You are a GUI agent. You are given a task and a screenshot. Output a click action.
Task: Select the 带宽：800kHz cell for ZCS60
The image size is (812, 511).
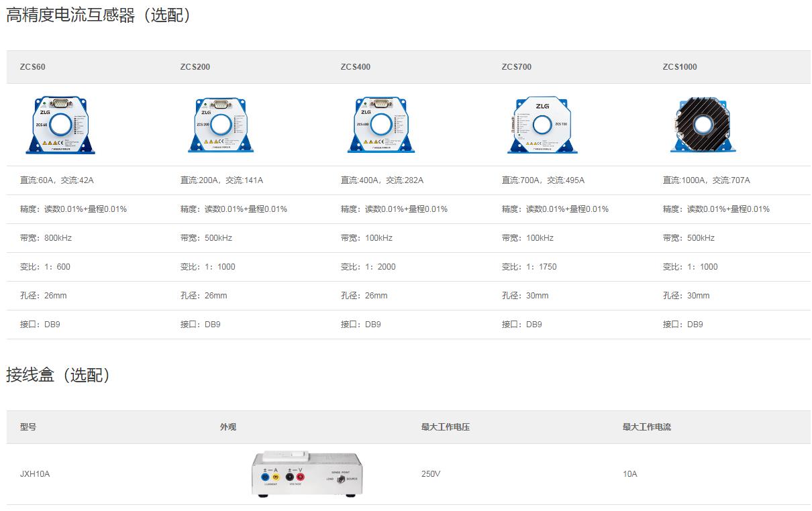point(46,238)
